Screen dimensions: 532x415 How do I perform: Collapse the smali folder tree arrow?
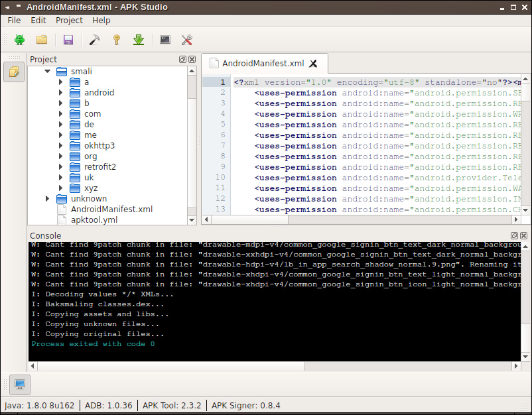48,71
